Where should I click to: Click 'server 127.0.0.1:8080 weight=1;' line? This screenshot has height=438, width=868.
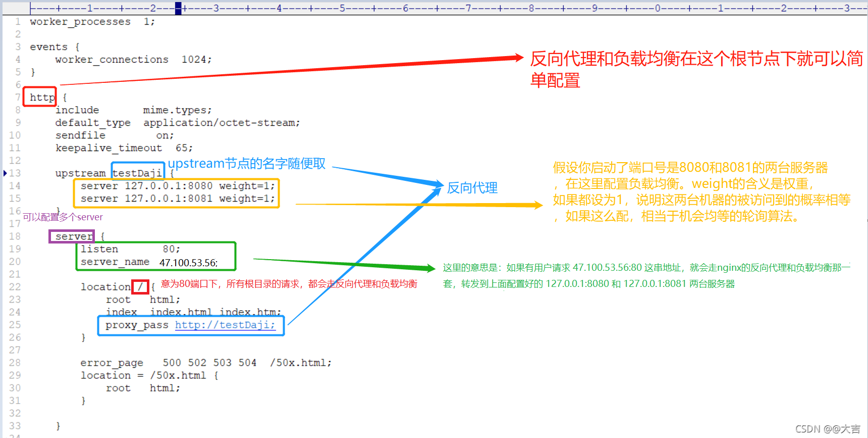click(x=178, y=186)
